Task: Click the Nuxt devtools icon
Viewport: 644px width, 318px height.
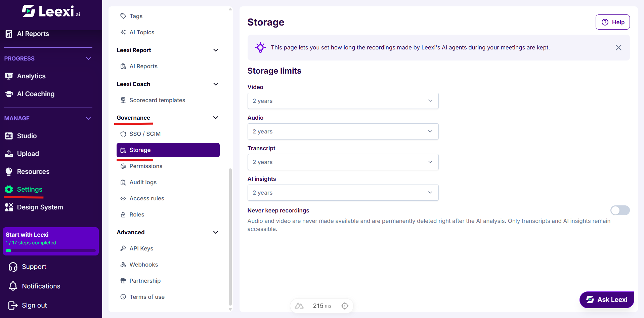Action: coord(299,306)
